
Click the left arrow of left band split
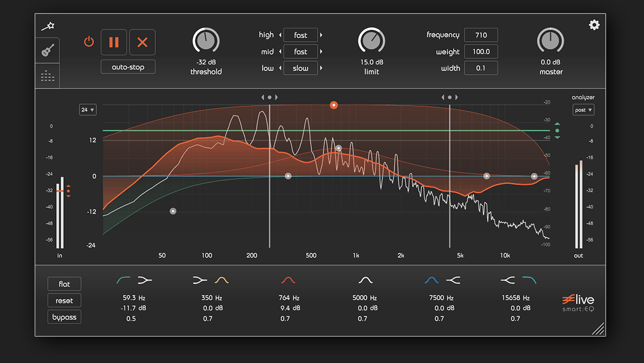[263, 97]
